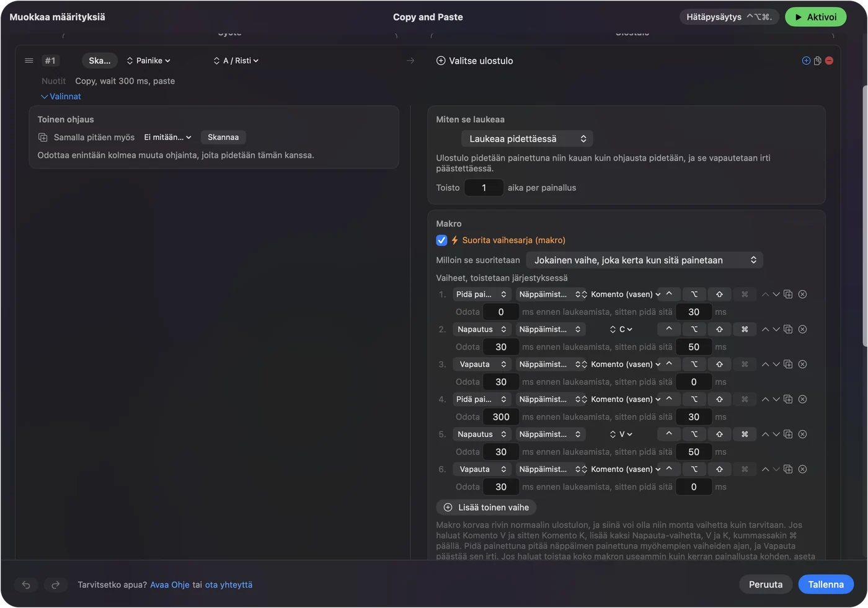This screenshot has width=868, height=608.
Task: Delete row #1 with the red minus icon
Action: tap(829, 61)
